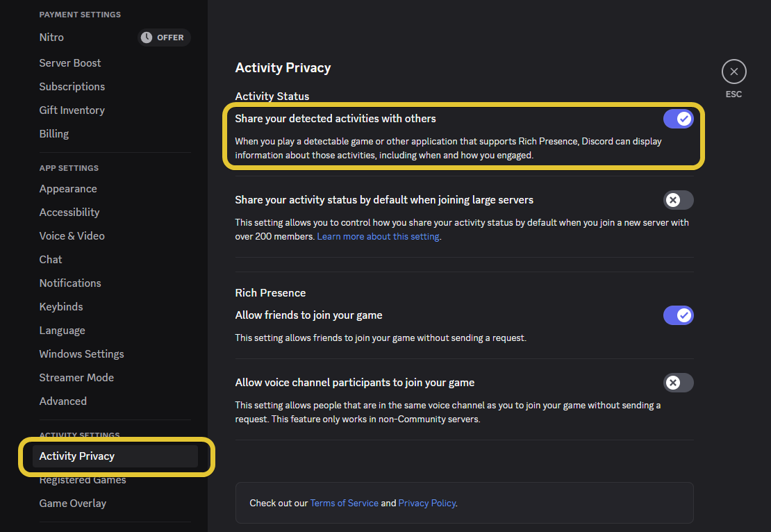
Task: Select Activity Privacy in sidebar
Action: [x=115, y=456]
